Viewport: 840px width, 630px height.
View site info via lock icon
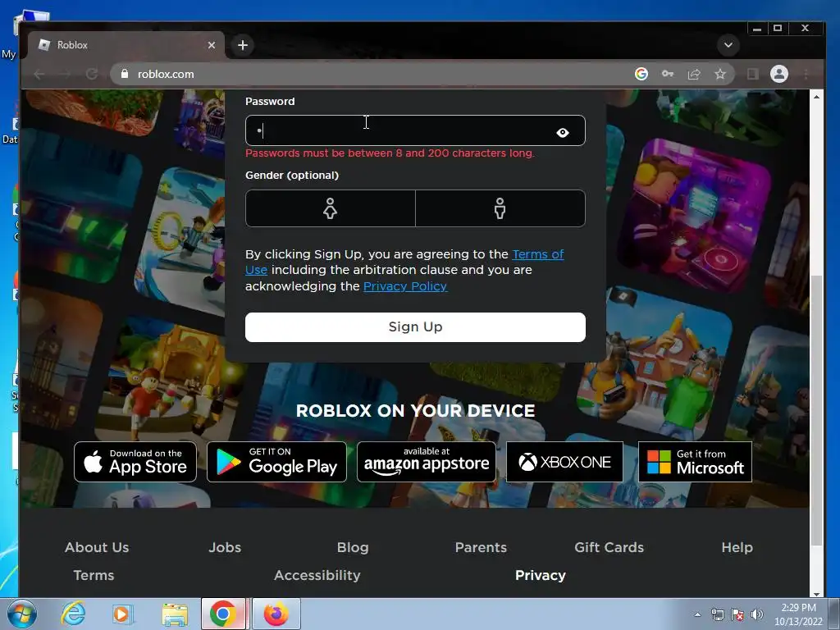click(125, 74)
